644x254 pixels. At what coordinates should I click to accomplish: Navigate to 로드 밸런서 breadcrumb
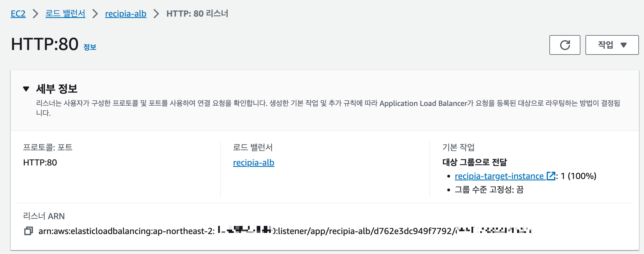click(x=66, y=13)
